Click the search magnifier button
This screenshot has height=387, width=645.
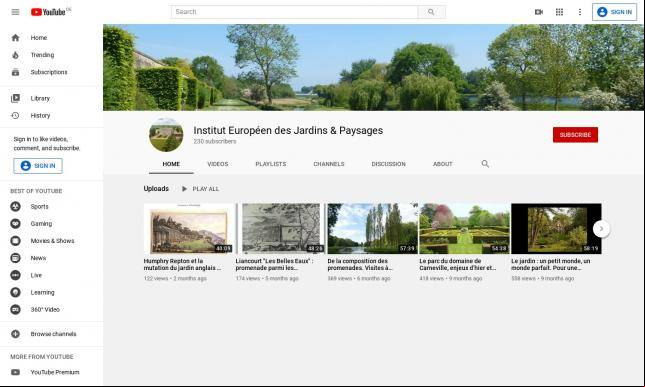click(x=431, y=12)
